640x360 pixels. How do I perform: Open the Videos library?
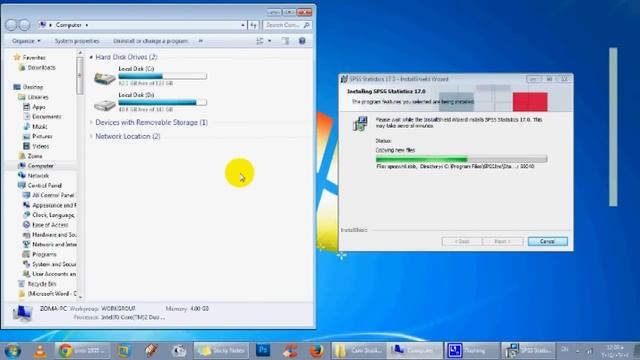(40, 146)
